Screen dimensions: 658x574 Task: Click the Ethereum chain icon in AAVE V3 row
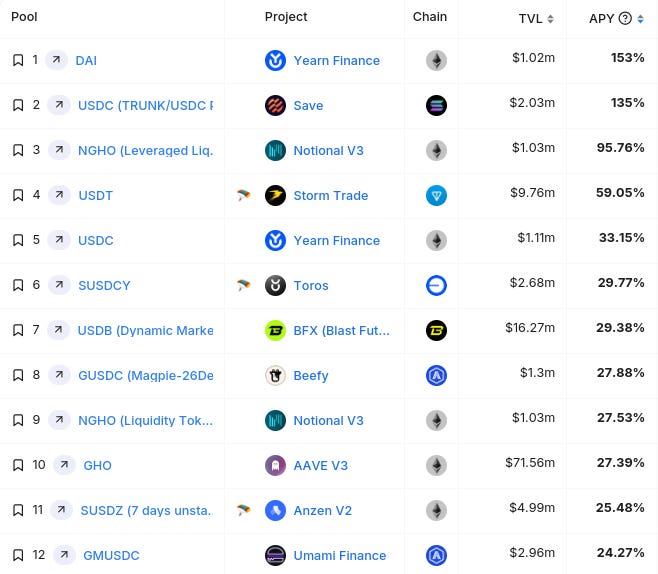coord(436,465)
